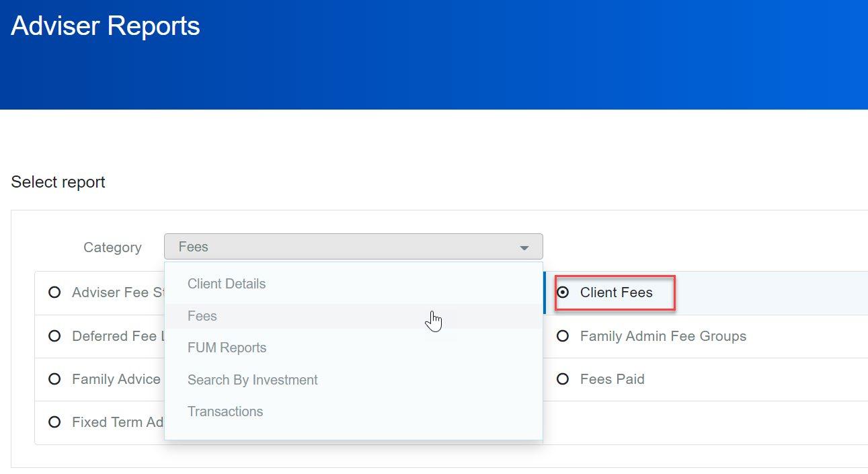The height and width of the screenshot is (474, 868).
Task: Choose Client Details from the category list
Action: click(x=353, y=284)
